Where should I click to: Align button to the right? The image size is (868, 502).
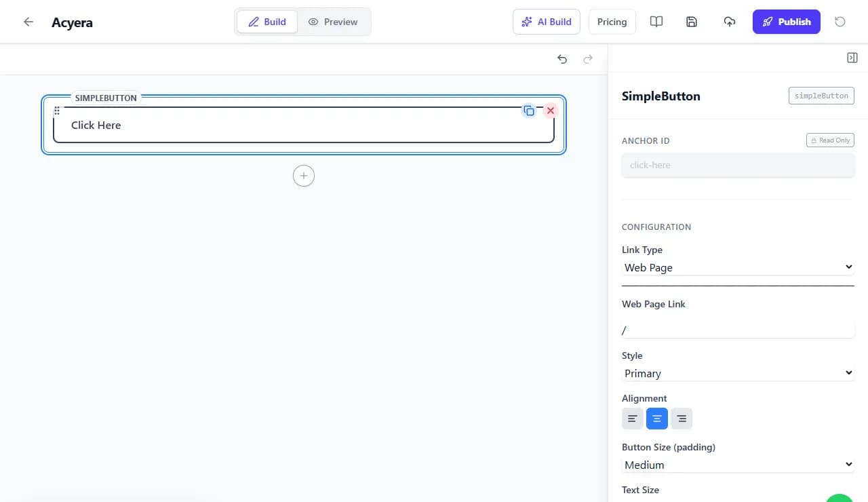tap(682, 419)
